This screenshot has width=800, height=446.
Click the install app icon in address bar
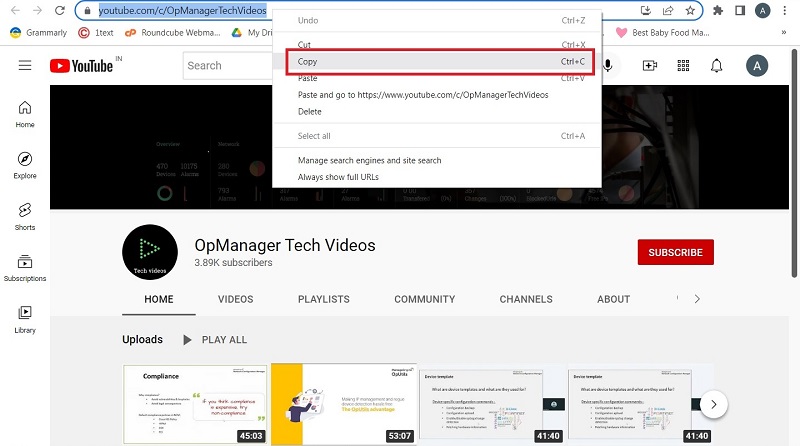click(x=645, y=10)
